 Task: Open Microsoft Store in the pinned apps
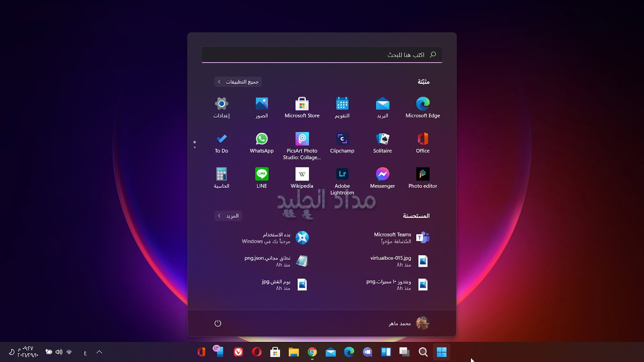(302, 107)
